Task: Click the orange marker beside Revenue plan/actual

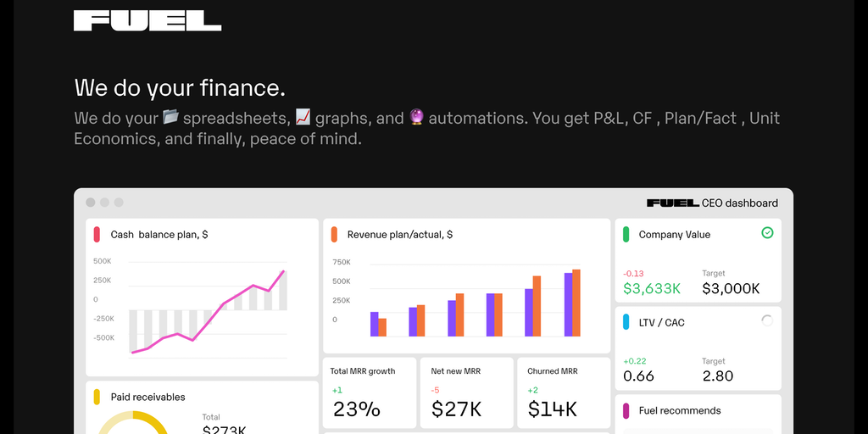Action: click(x=334, y=234)
